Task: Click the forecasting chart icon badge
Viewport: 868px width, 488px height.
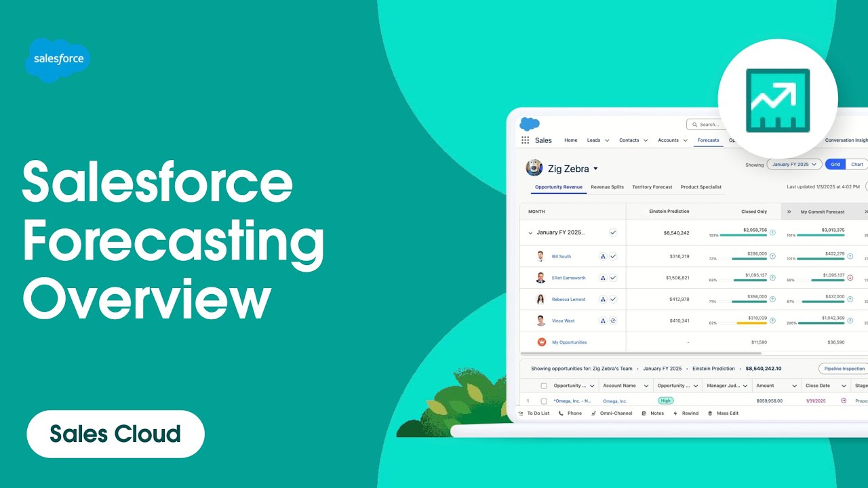Action: click(x=778, y=100)
